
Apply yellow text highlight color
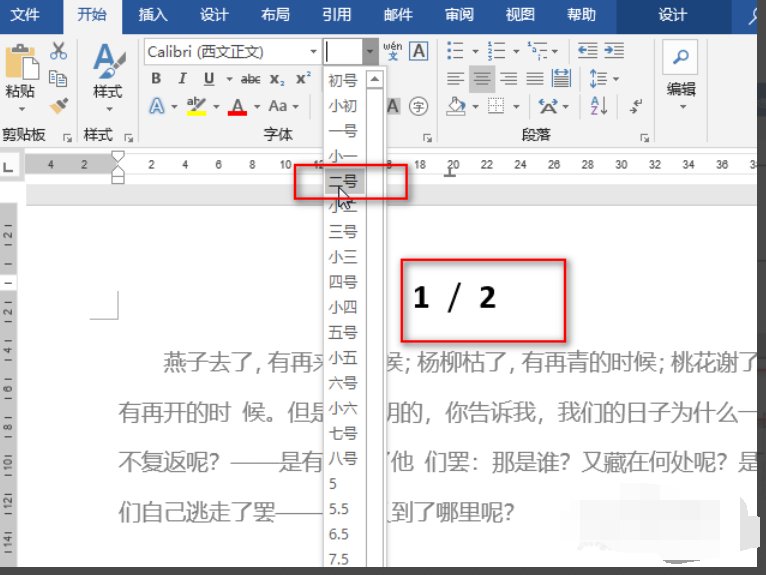196,106
